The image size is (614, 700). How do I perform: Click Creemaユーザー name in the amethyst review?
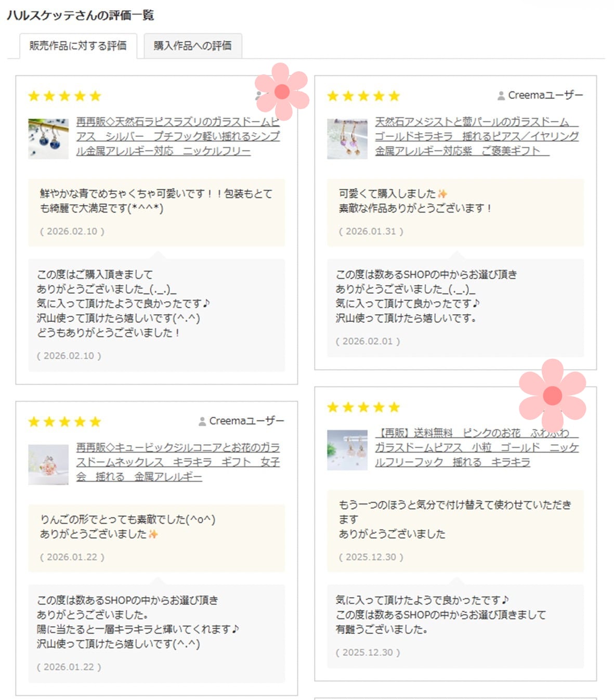545,95
